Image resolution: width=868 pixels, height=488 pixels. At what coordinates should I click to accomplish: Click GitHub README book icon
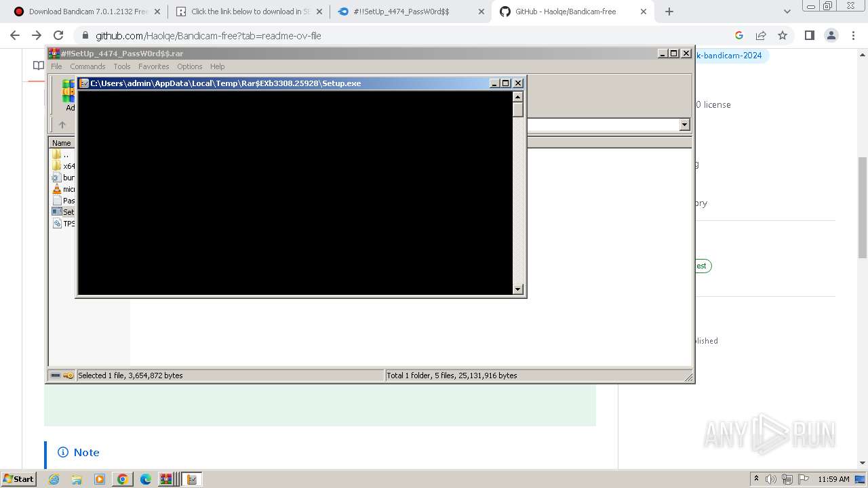[x=39, y=65]
